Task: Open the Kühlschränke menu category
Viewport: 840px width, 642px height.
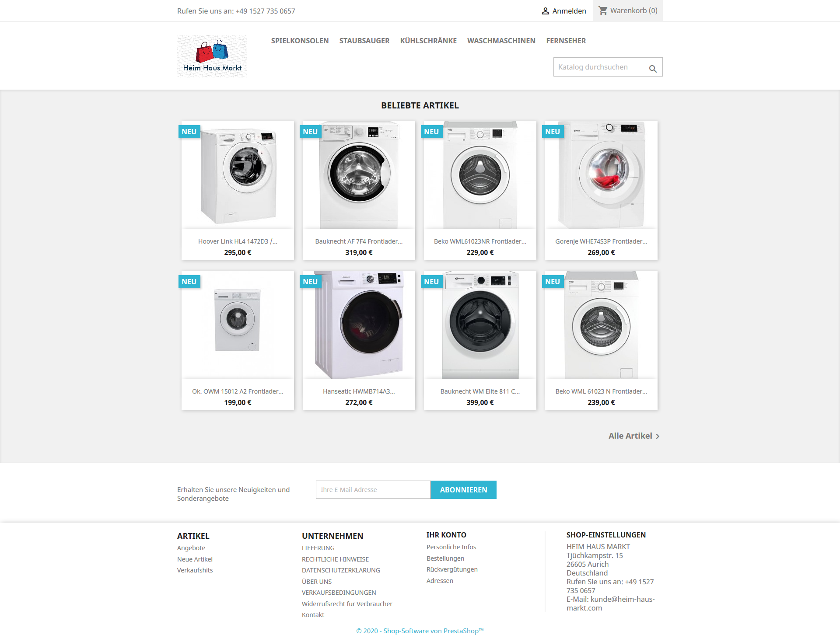Action: [x=428, y=41]
